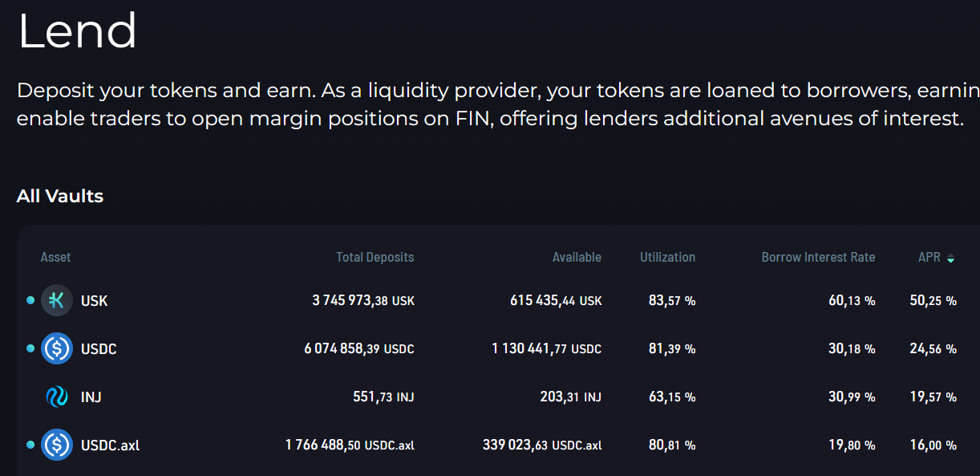Click the USK token icon
Image resolution: width=980 pixels, height=476 pixels.
[57, 301]
